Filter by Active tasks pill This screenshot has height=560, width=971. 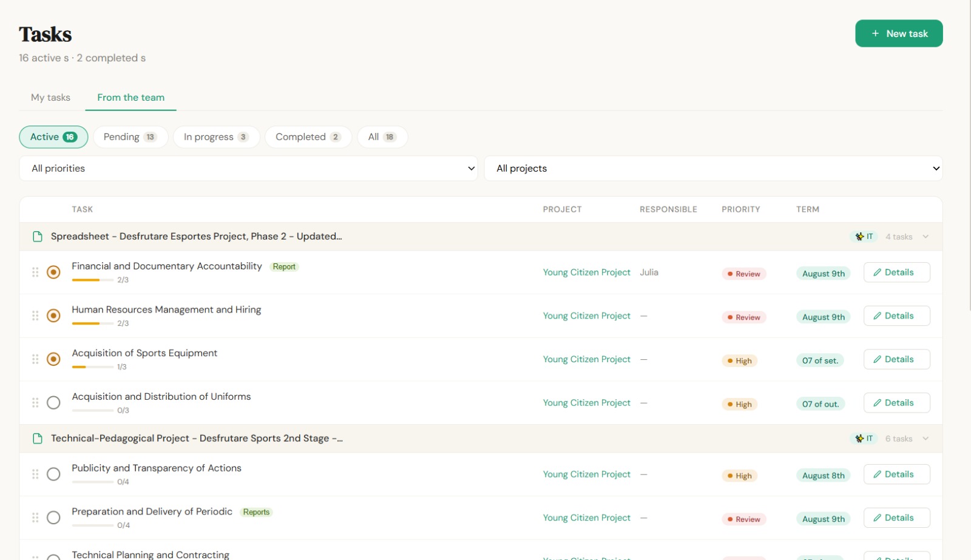pos(53,137)
